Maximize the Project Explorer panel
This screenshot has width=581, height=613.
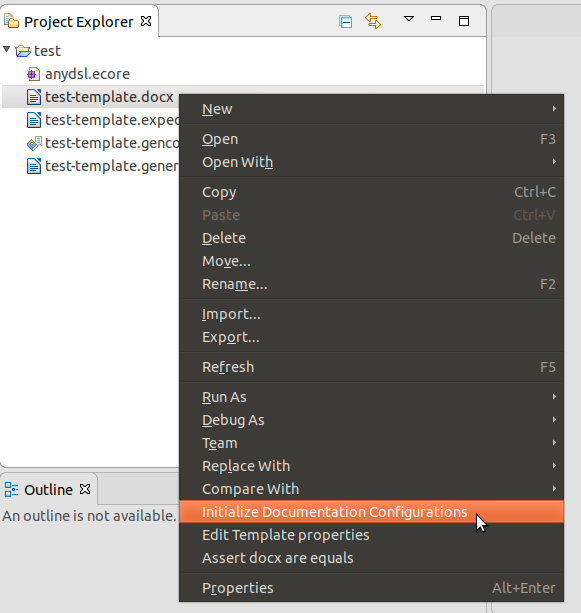[464, 21]
